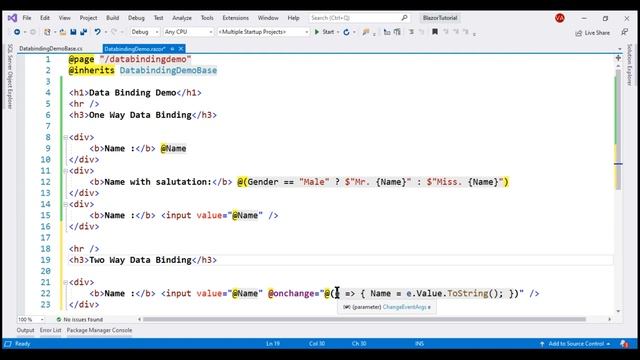Save the current file with Save icon
This screenshot has width=640, height=360.
(73, 32)
